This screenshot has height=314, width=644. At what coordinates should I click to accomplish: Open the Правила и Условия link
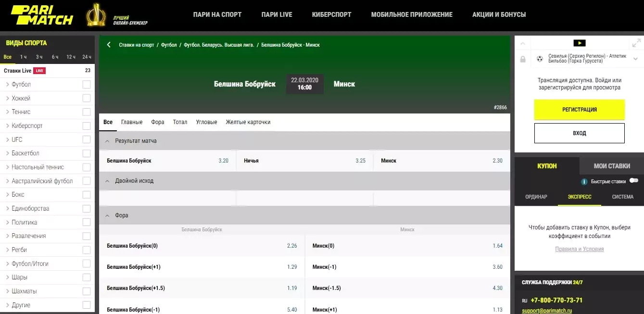pos(579,249)
